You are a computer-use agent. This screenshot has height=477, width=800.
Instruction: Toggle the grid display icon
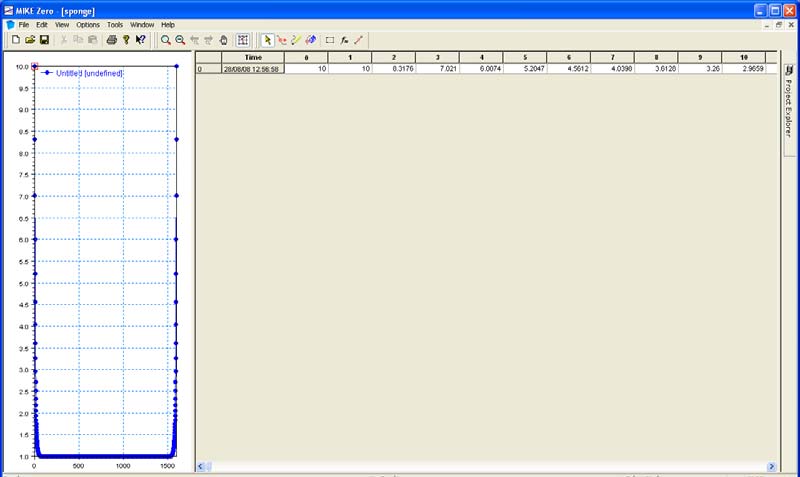click(x=243, y=40)
